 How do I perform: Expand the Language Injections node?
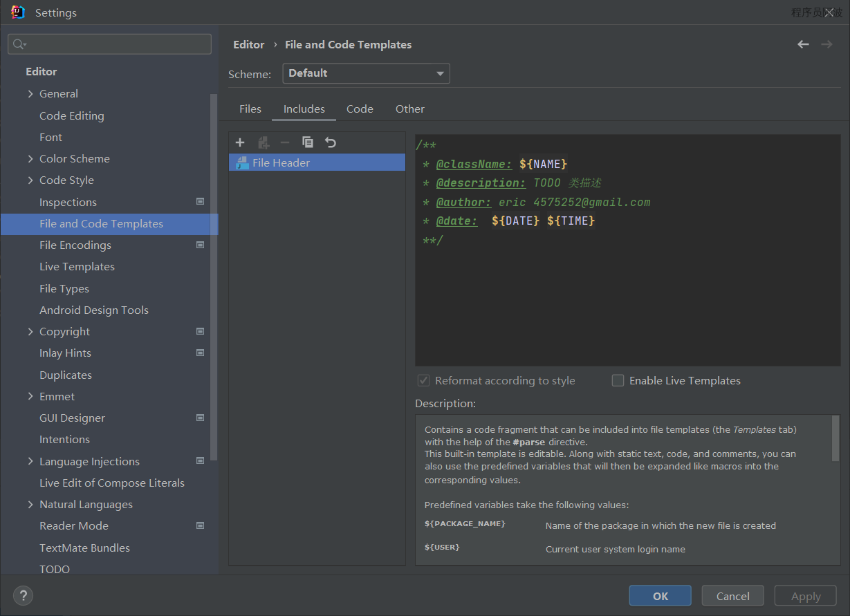[30, 461]
